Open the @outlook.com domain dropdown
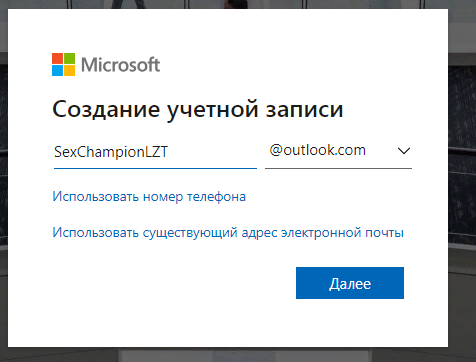This screenshot has height=362, width=476. click(x=338, y=152)
